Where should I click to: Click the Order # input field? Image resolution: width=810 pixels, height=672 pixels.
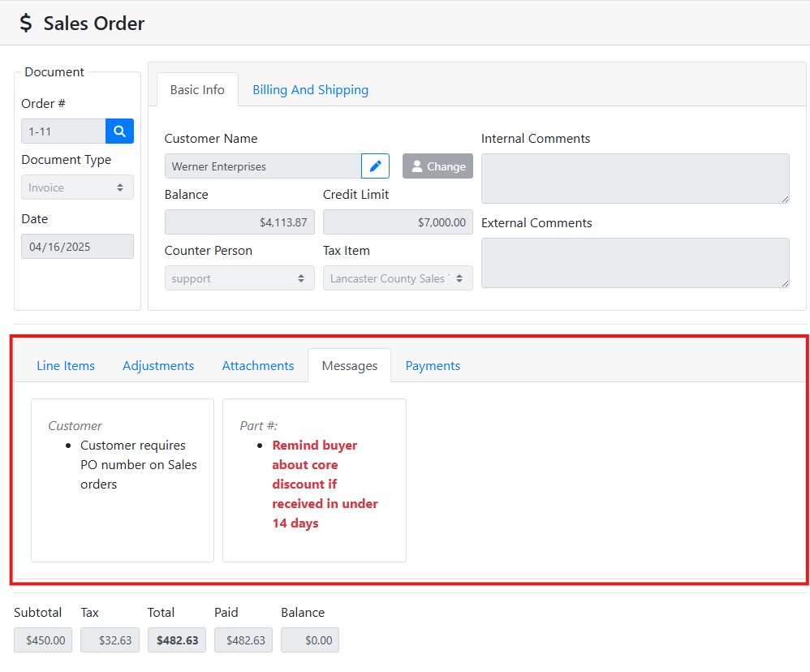tap(63, 131)
